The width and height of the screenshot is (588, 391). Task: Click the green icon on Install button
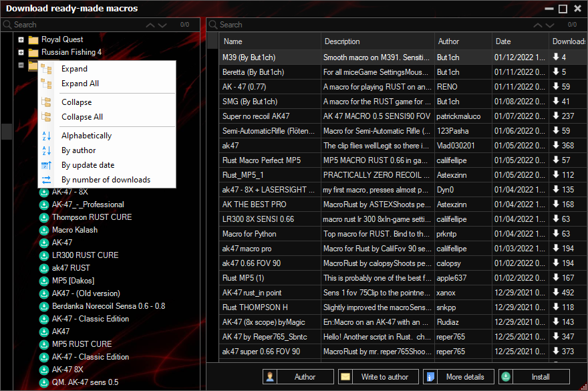(506, 377)
